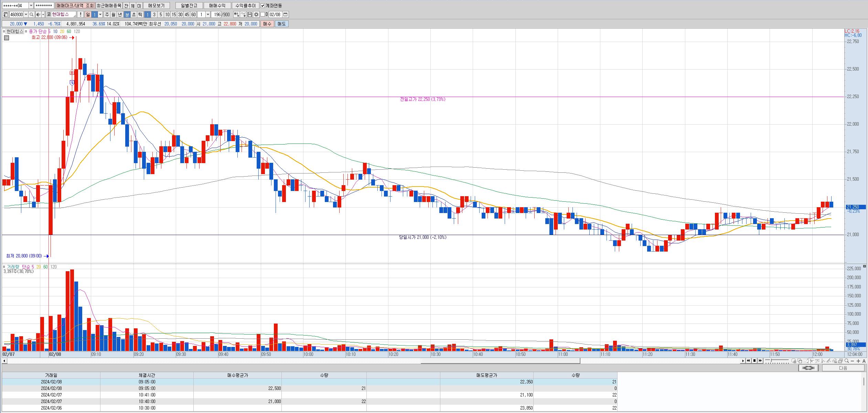Open the stock code 460930 dropdown
This screenshot has height=413, width=868.
point(26,14)
